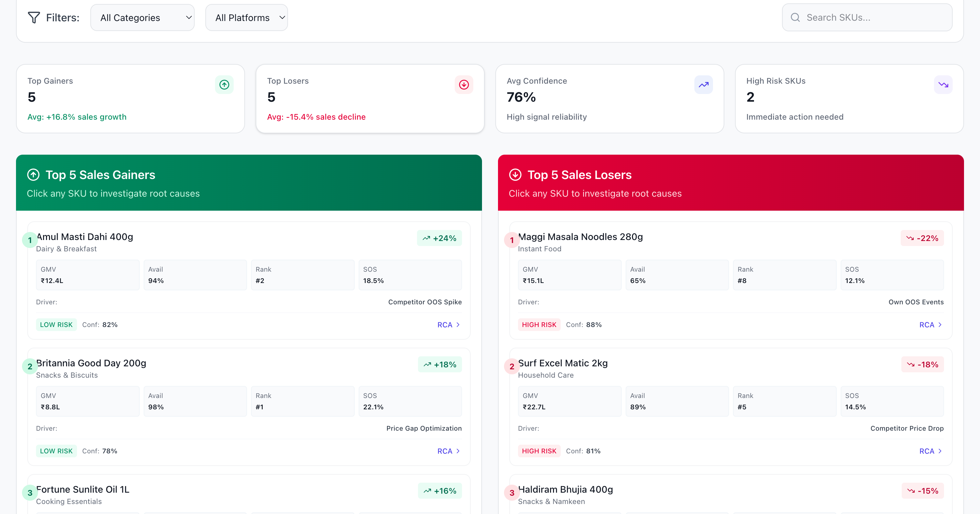The height and width of the screenshot is (514, 980).
Task: Click the Avail 89% cell for Surf Excel Matic
Action: 677,401
